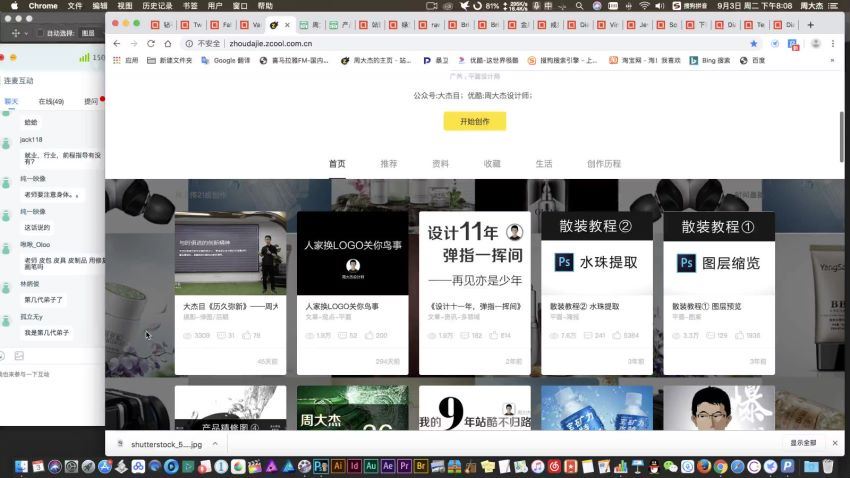Screen dimensions: 850x478
Task: Launch InDesign from the Dock
Action: pos(354,466)
